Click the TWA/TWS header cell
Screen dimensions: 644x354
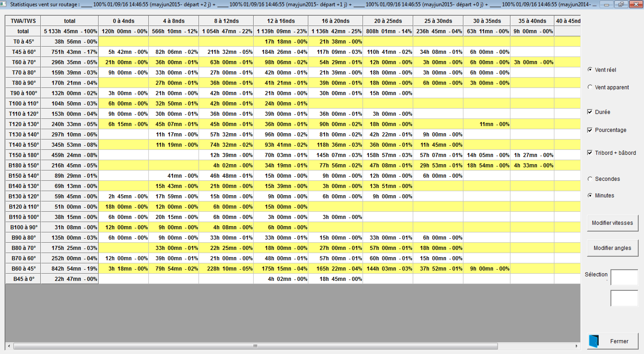tap(23, 21)
